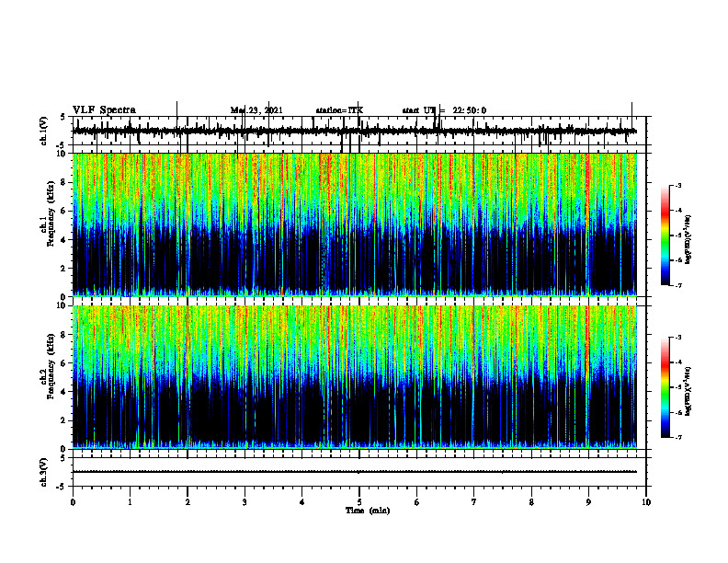This screenshot has height=563, width=728.
Task: Click the "-3" tick on ch.1 colorbar
Action: (x=677, y=185)
